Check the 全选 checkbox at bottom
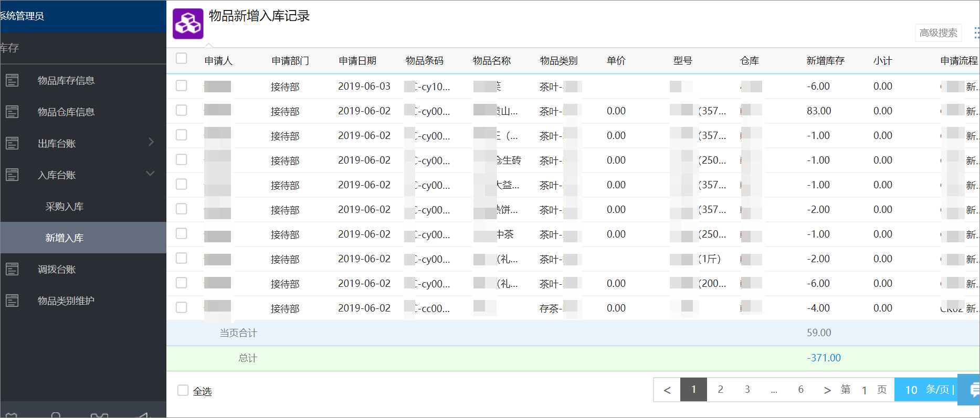Viewport: 980px width, 418px height. pyautogui.click(x=183, y=390)
